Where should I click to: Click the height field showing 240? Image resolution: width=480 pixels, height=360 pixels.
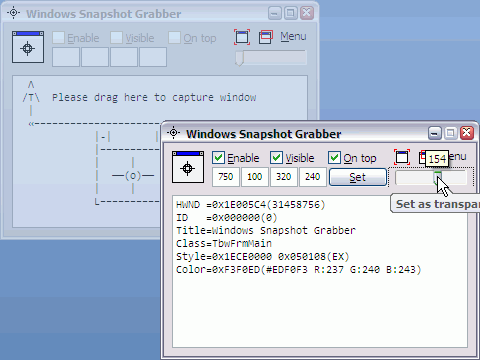click(313, 177)
